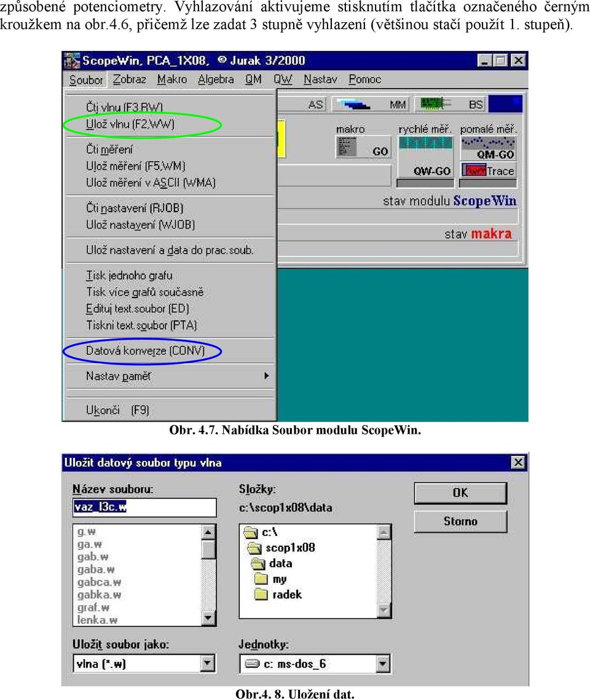590x700 pixels.
Task: Choose Datová konverze (CONV)
Action: coord(170,350)
